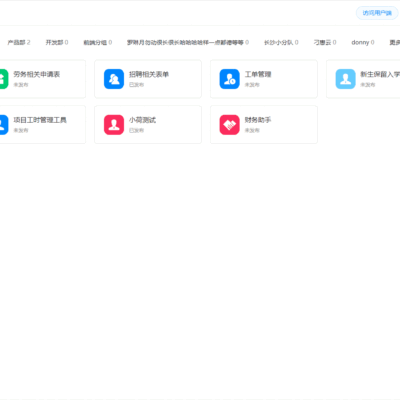Screen dimensions: 400x400
Task: Open the 项目工时管理工具 title
Action: tap(40, 120)
